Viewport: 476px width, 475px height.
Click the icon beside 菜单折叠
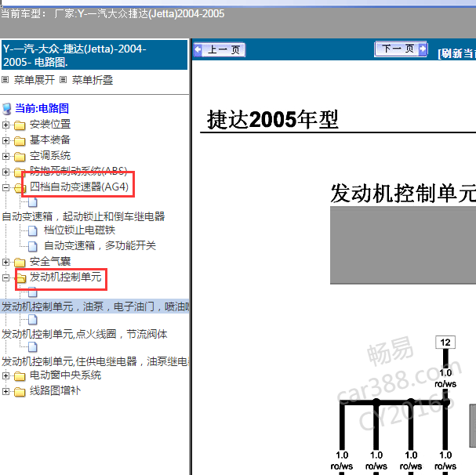tap(64, 80)
